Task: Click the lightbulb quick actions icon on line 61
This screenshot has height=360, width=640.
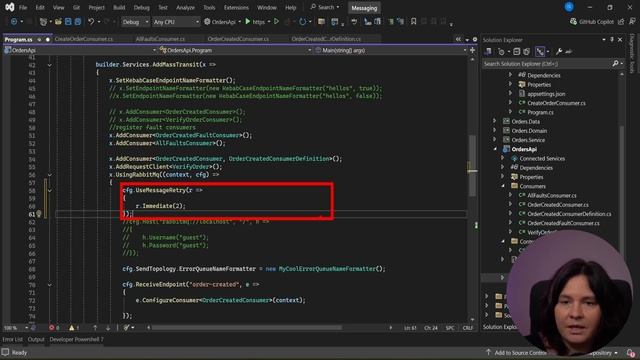Action: tap(39, 214)
